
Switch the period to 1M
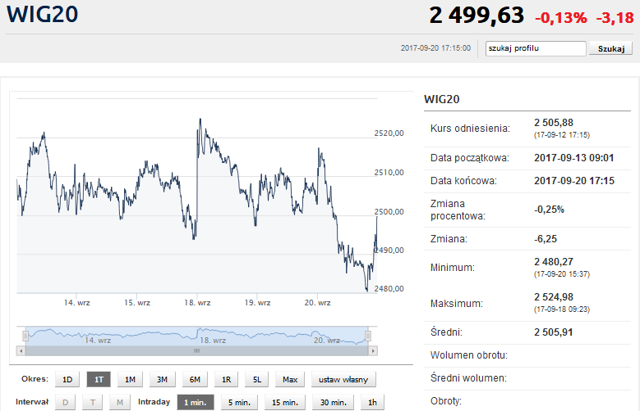[130, 380]
